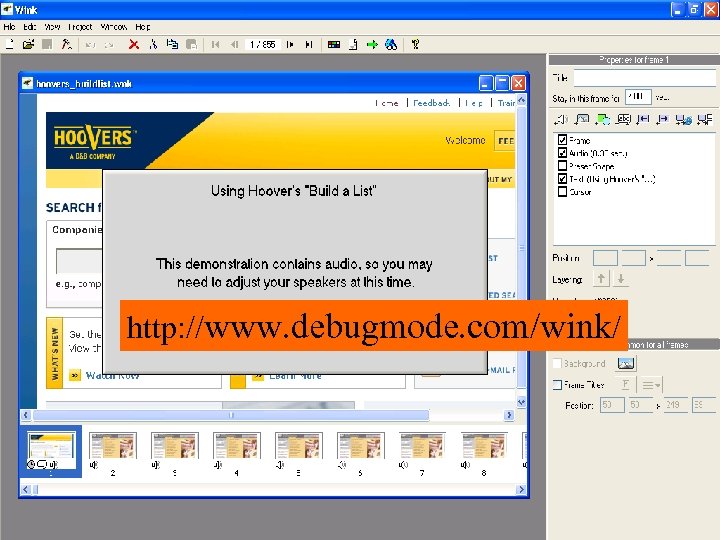Viewport: 720px width, 540px height.
Task: Click the Home link in captured page
Action: coord(387,103)
